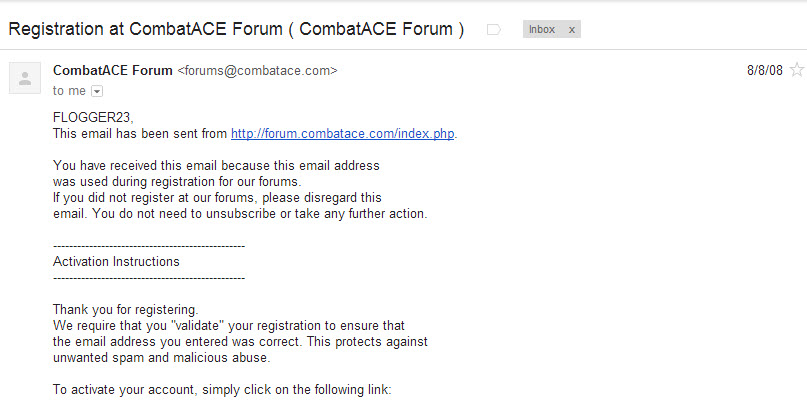This screenshot has height=405, width=807.
Task: Expand the details arrow beside 'to me'
Action: [97, 91]
